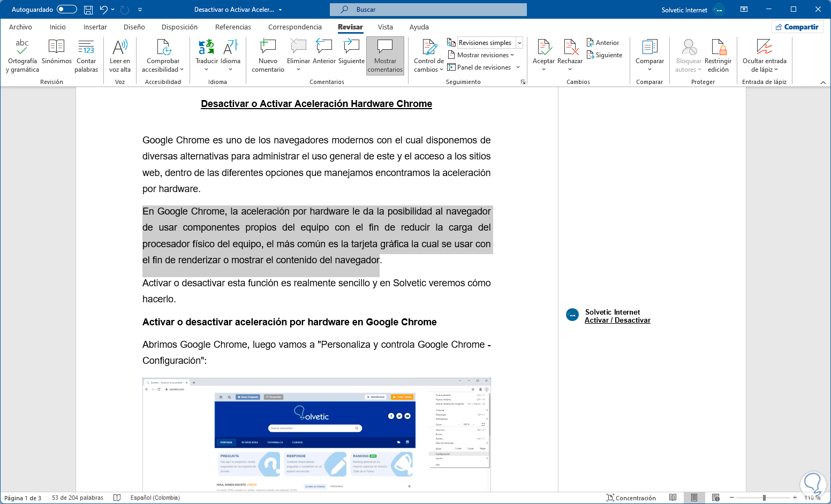Open the Diseño tab
Screen dimensions: 831x504
[x=134, y=27]
